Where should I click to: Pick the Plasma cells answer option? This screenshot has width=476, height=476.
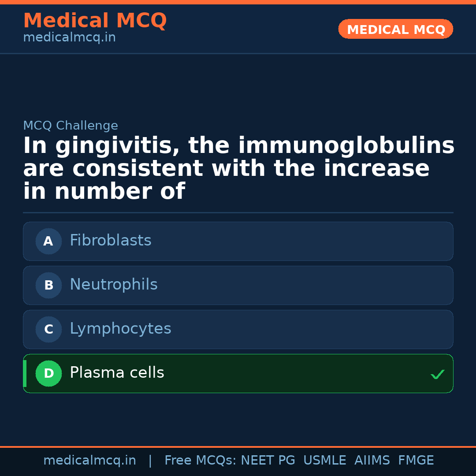(x=238, y=373)
